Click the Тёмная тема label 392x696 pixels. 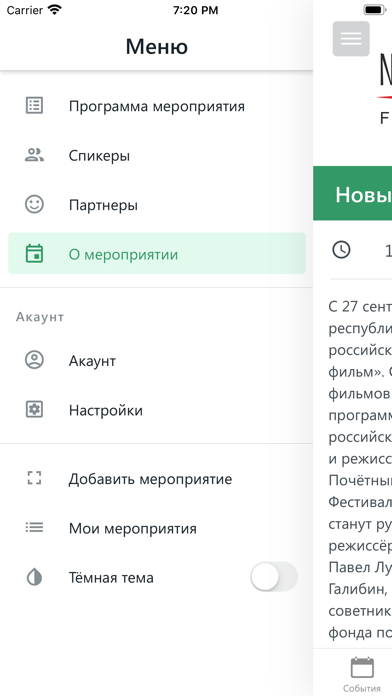pyautogui.click(x=111, y=577)
